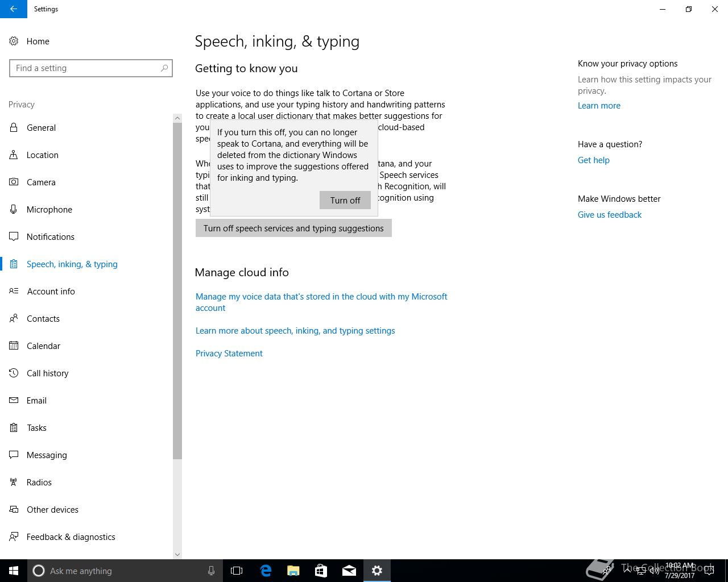This screenshot has height=582, width=728.
Task: Click the back arrow in Settings
Action: [14, 9]
